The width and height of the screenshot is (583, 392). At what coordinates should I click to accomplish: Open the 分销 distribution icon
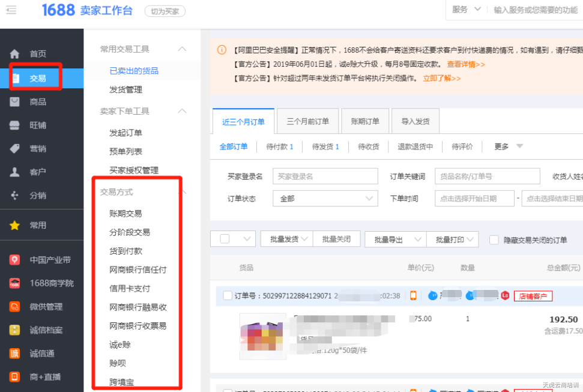(x=14, y=195)
